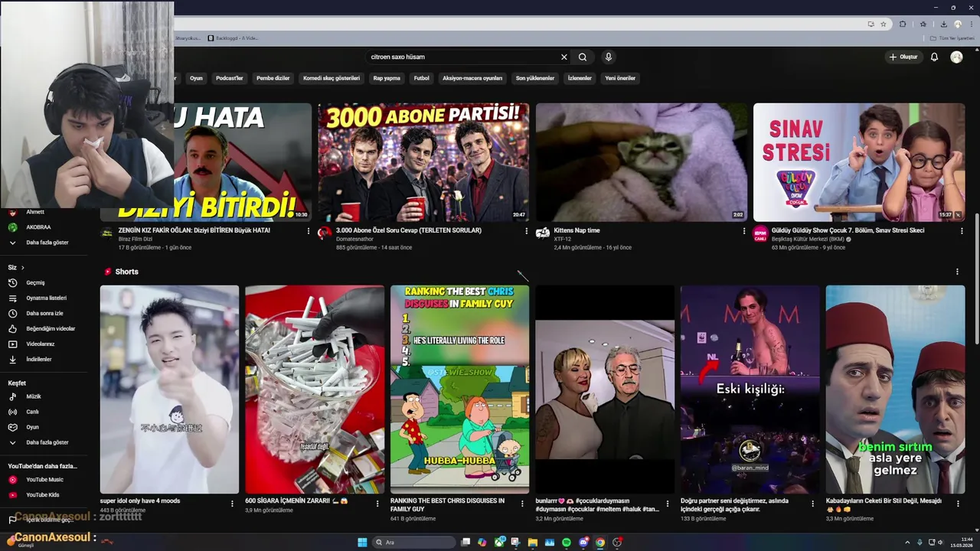Open Beşiktaş Kültür Merkezi channel link

coord(807,239)
